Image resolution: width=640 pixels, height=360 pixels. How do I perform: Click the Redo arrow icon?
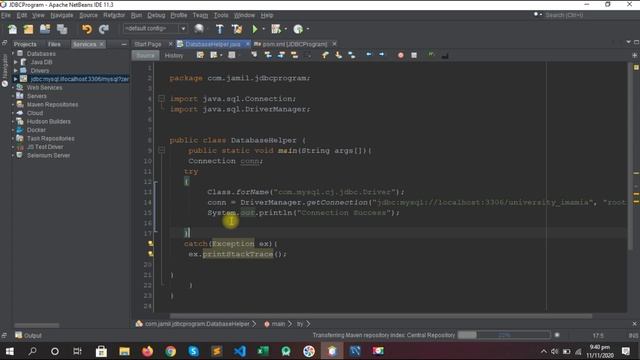pyautogui.click(x=104, y=29)
